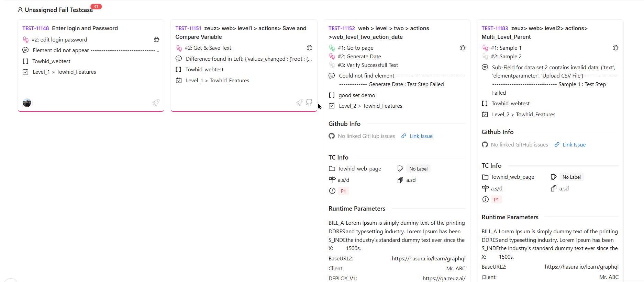Screen dimensions: 644x282
Task: Click P1 priority badge in TEST-11152 card
Action: (343, 191)
